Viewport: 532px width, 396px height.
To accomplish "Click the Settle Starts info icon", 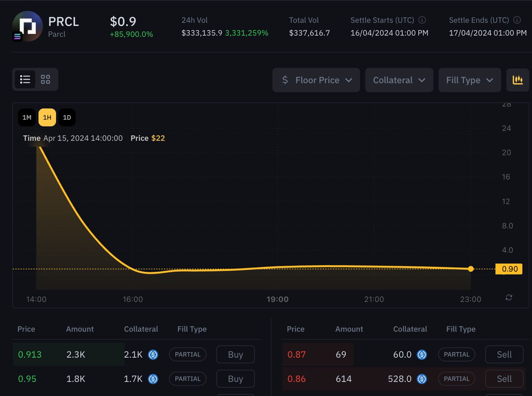I will [422, 20].
